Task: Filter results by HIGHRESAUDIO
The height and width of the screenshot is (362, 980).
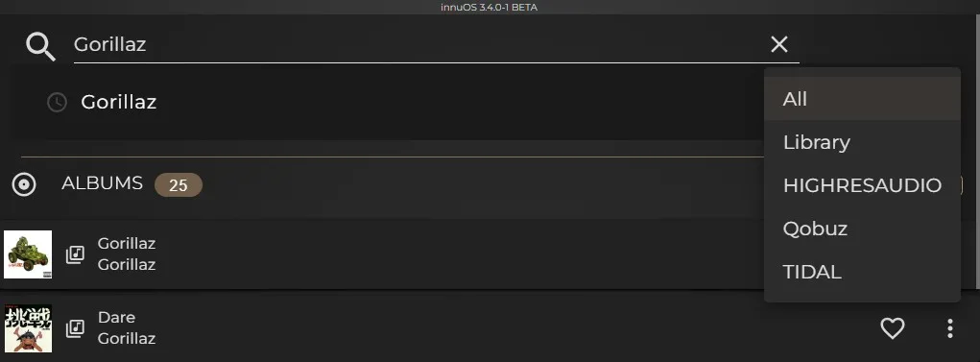Action: click(862, 185)
